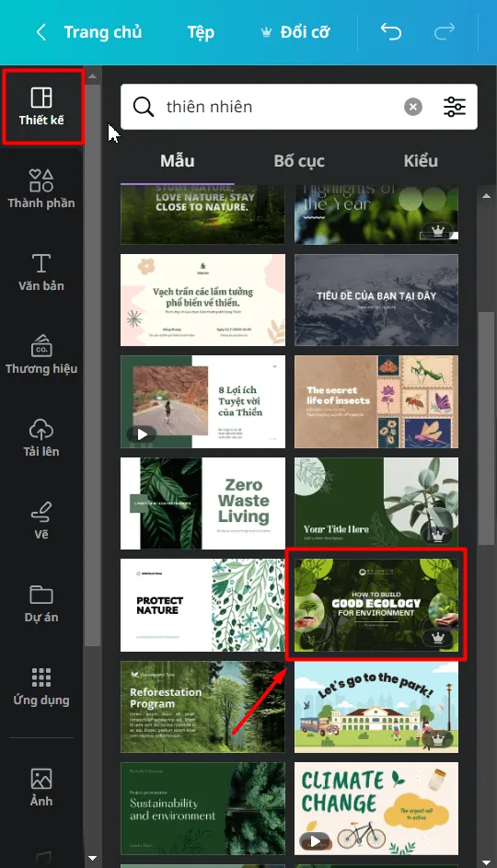Switch to the Kiểu tab
497x868 pixels.
(421, 161)
